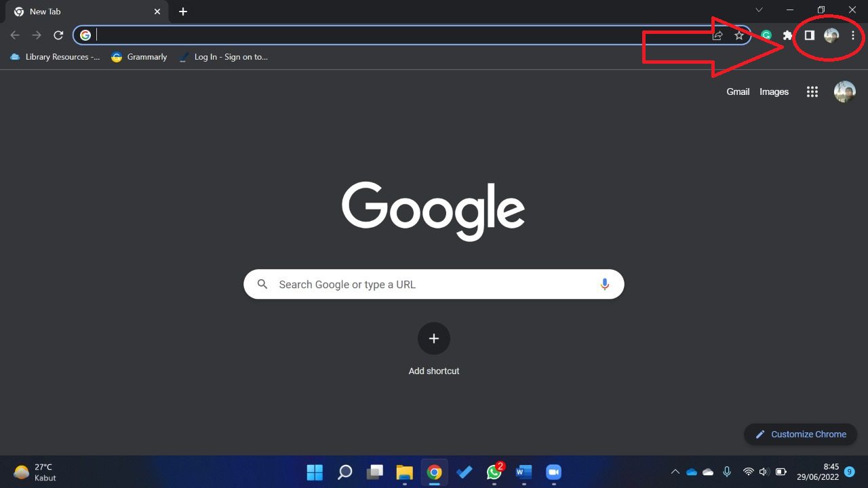Open the Google apps grid

[812, 91]
